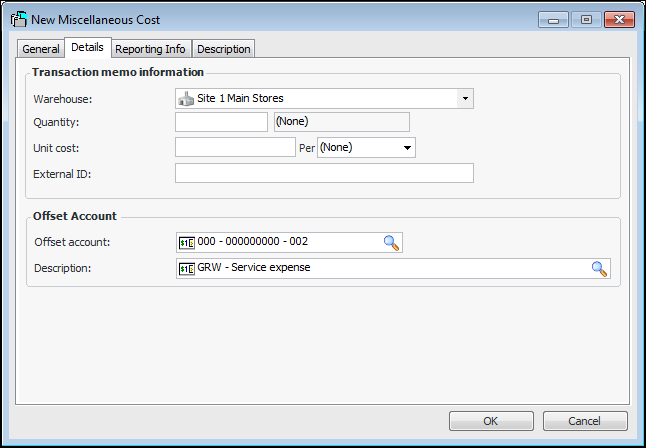Click the New Miscellaneous Cost title bar icon

[18, 20]
